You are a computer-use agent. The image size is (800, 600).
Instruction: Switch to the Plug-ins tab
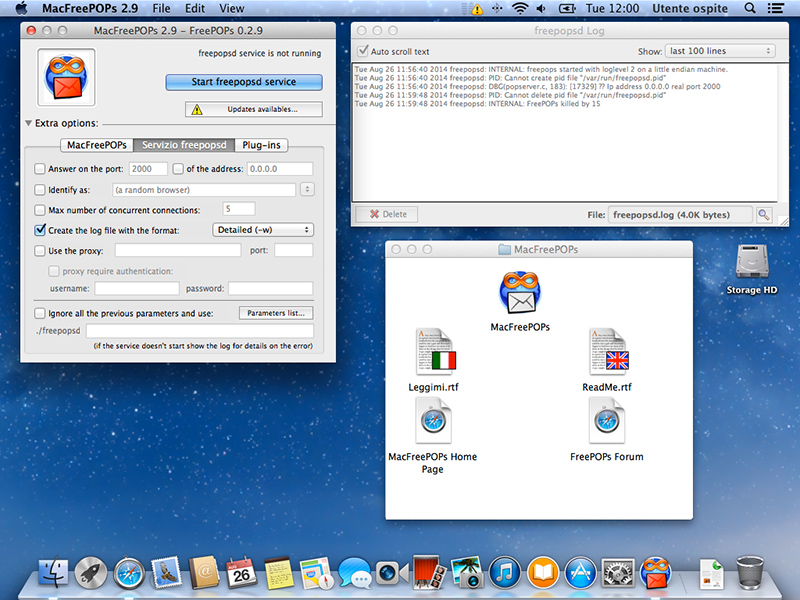click(261, 145)
